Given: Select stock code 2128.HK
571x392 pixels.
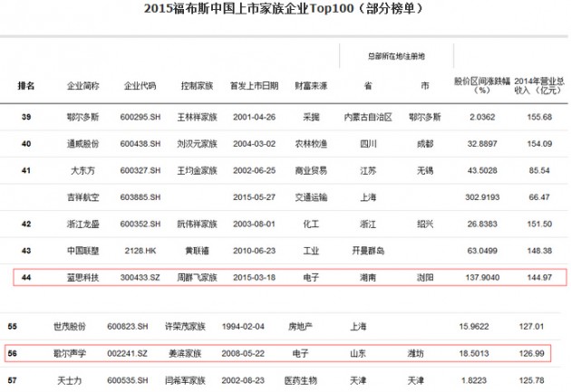Looking at the screenshot, I should click(140, 251).
